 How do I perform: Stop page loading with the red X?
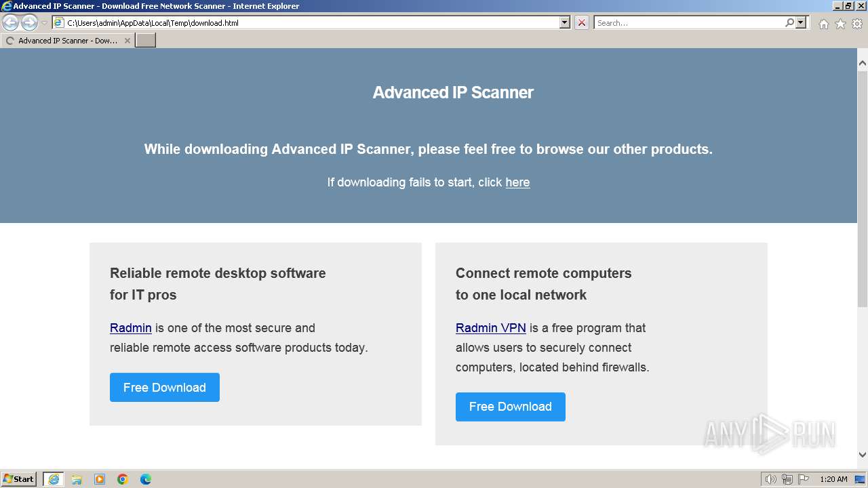(582, 22)
